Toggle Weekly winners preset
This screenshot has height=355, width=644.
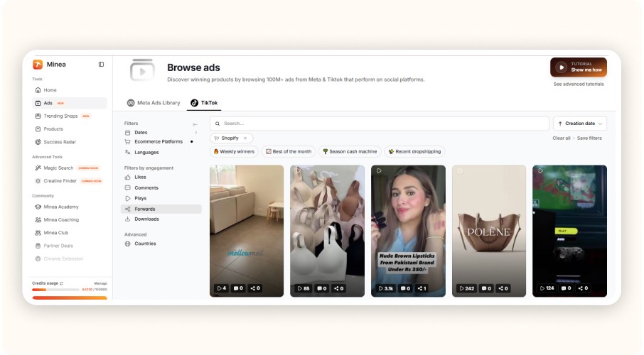pos(234,151)
